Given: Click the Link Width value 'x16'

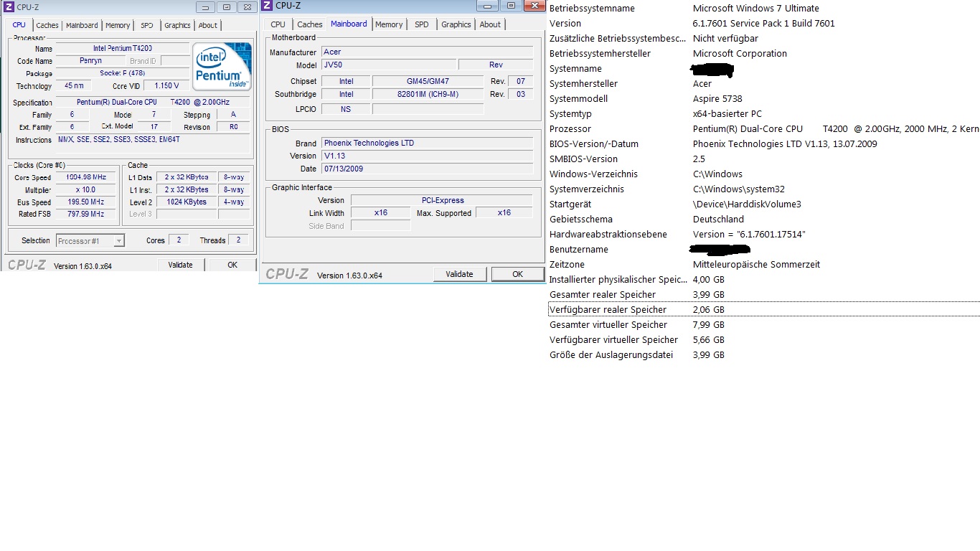Looking at the screenshot, I should [x=381, y=213].
